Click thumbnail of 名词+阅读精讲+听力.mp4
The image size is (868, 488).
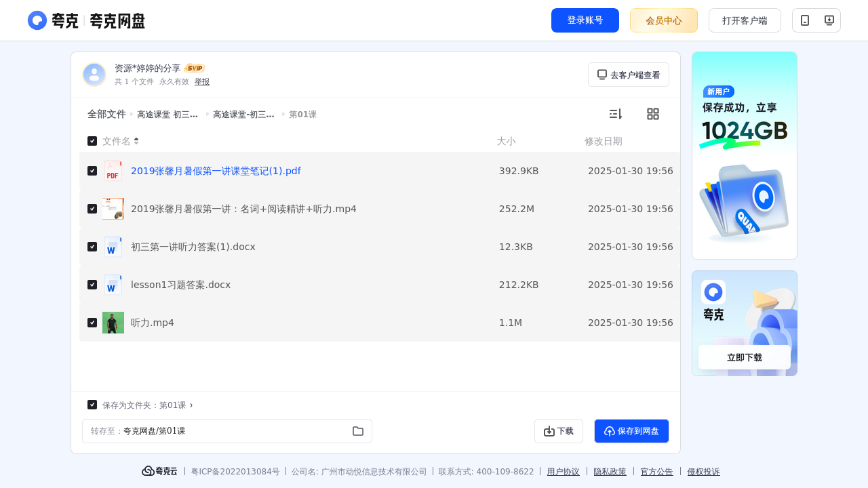point(113,209)
